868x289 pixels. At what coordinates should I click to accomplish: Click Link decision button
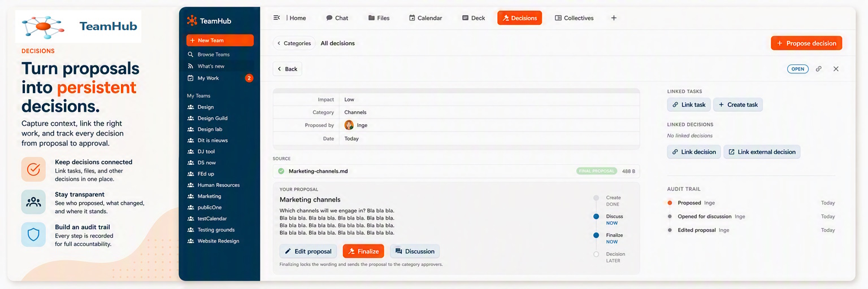coord(694,152)
